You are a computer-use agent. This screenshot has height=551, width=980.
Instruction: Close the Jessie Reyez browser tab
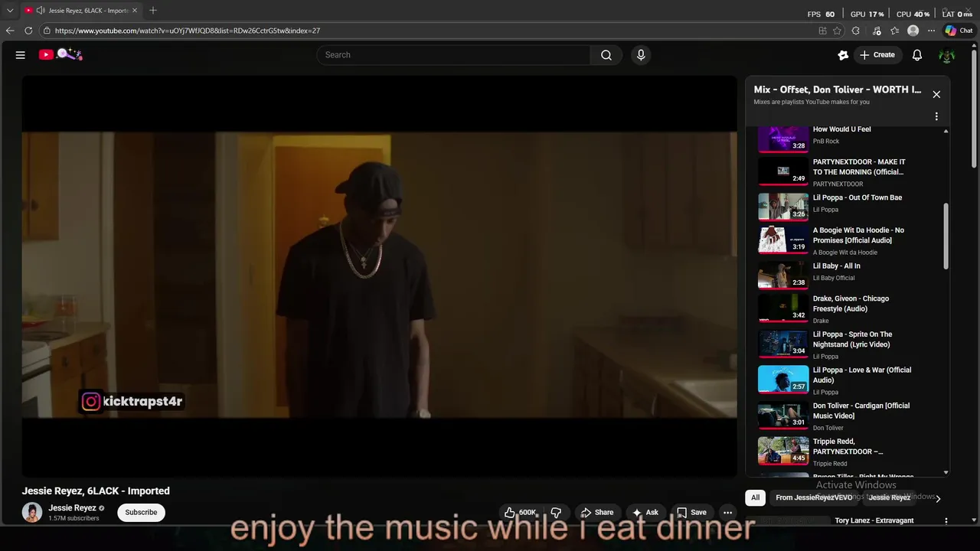(135, 10)
